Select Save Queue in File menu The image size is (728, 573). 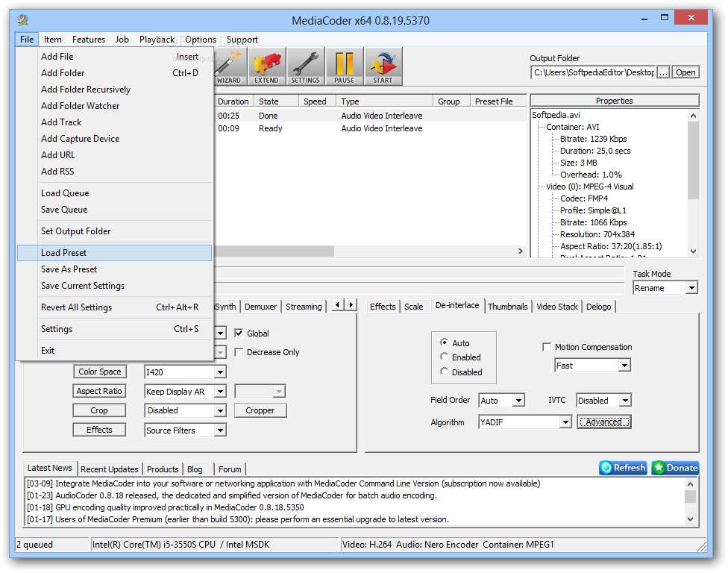pos(114,210)
